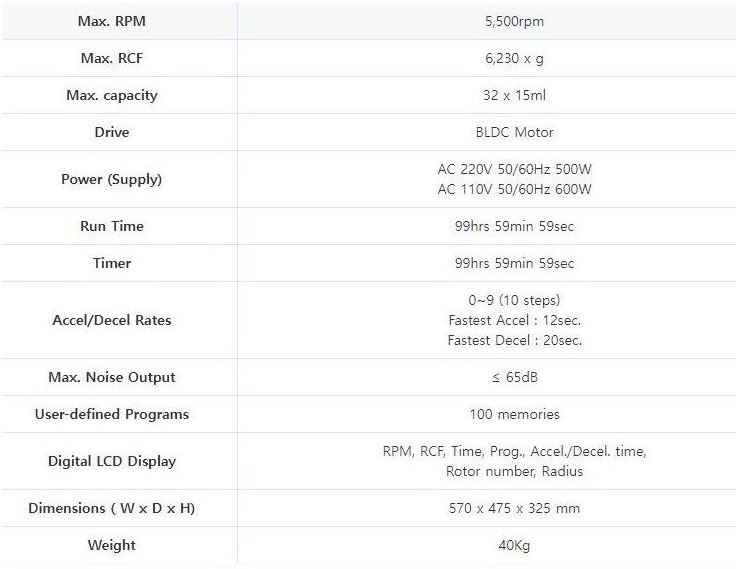Select the 570 x 475 x 325 mm value
Screen dimensions: 739x569
click(x=514, y=508)
